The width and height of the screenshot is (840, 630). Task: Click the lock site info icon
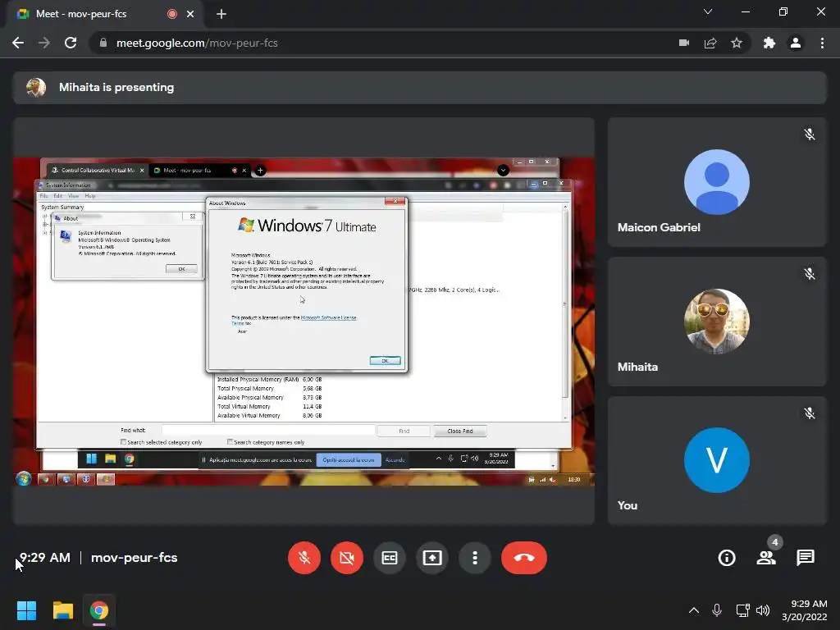103,43
